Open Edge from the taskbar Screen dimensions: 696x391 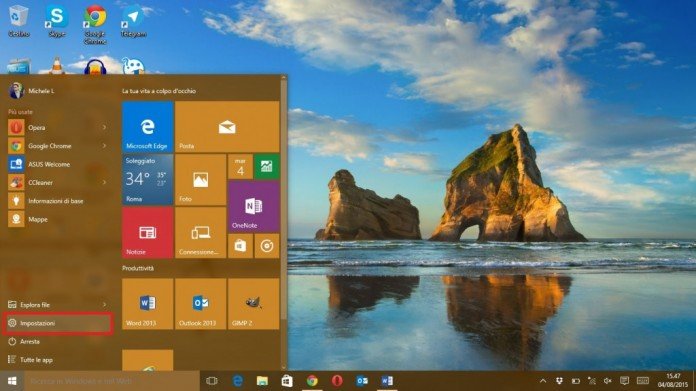coord(237,381)
